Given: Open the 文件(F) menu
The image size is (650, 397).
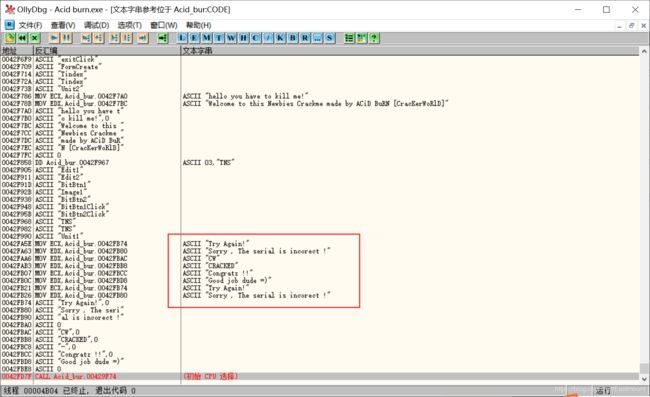Looking at the screenshot, I should [x=30, y=25].
